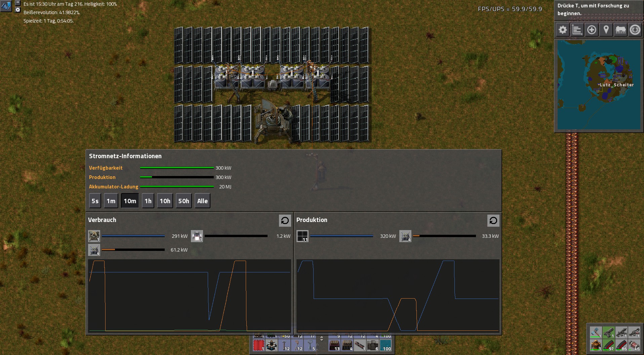Click the research hint 'Drücke T' box
This screenshot has height=355, width=644.
599,10
